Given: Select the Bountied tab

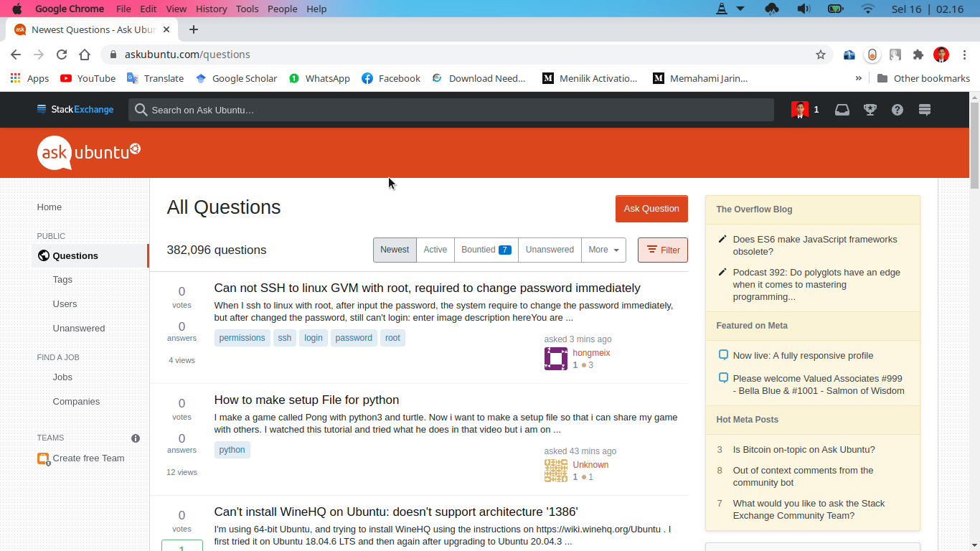Looking at the screenshot, I should (x=486, y=250).
